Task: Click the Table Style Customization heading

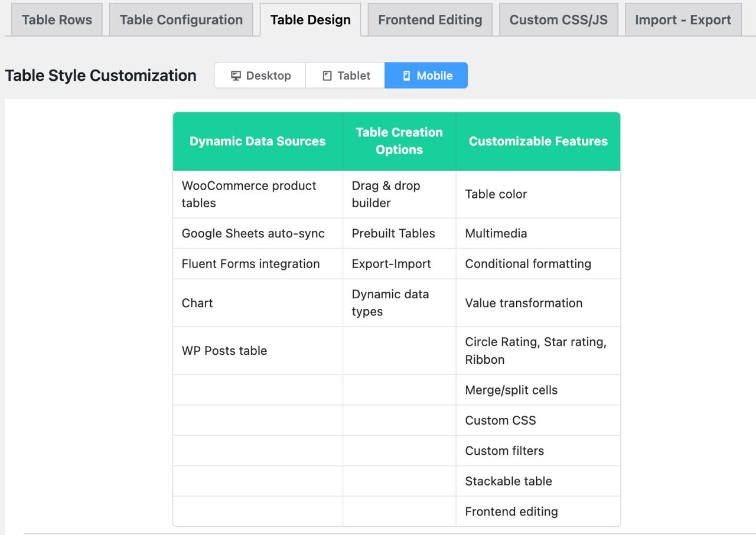Action: coord(100,75)
